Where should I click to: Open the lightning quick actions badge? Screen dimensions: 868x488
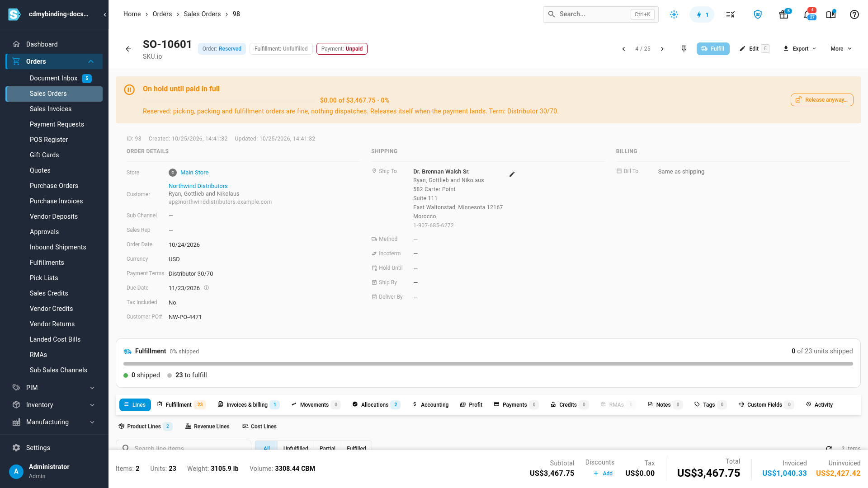tap(702, 14)
